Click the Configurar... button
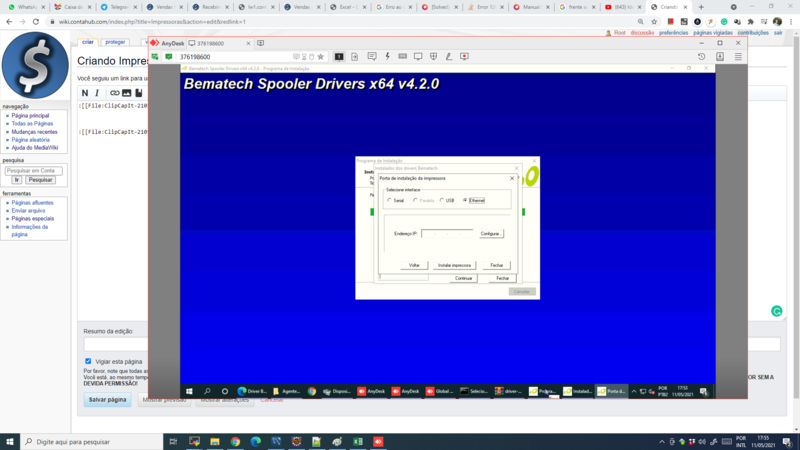 coord(491,234)
